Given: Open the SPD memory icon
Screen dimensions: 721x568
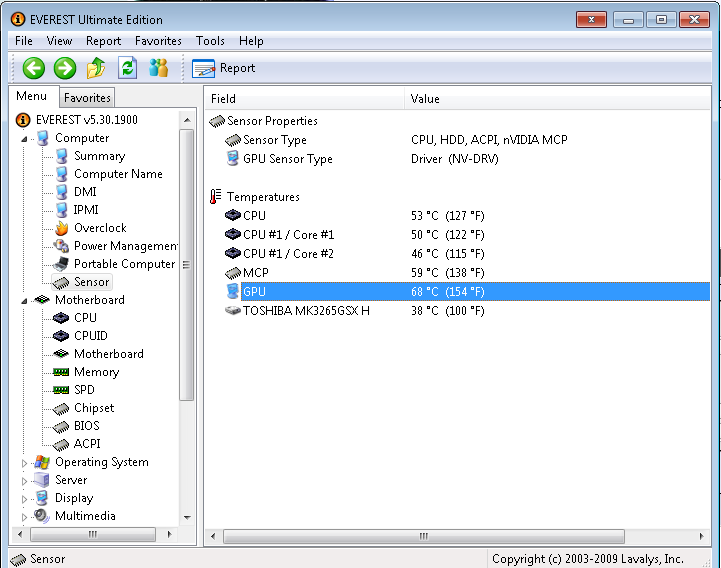Looking at the screenshot, I should [61, 390].
